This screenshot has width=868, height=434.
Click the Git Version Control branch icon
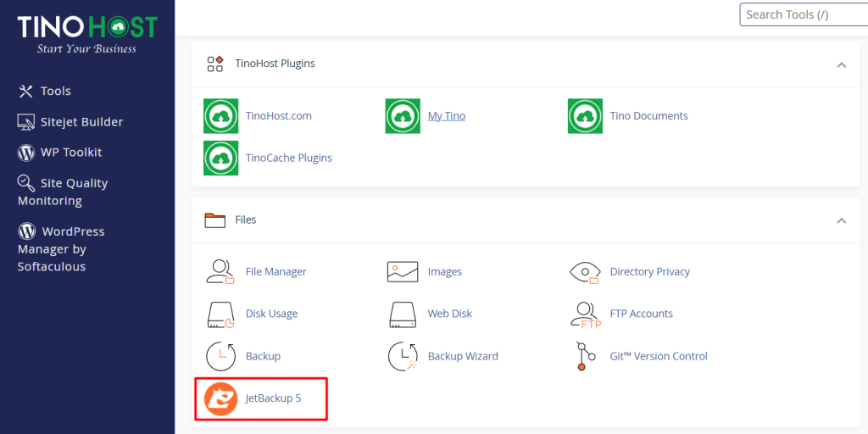(585, 357)
